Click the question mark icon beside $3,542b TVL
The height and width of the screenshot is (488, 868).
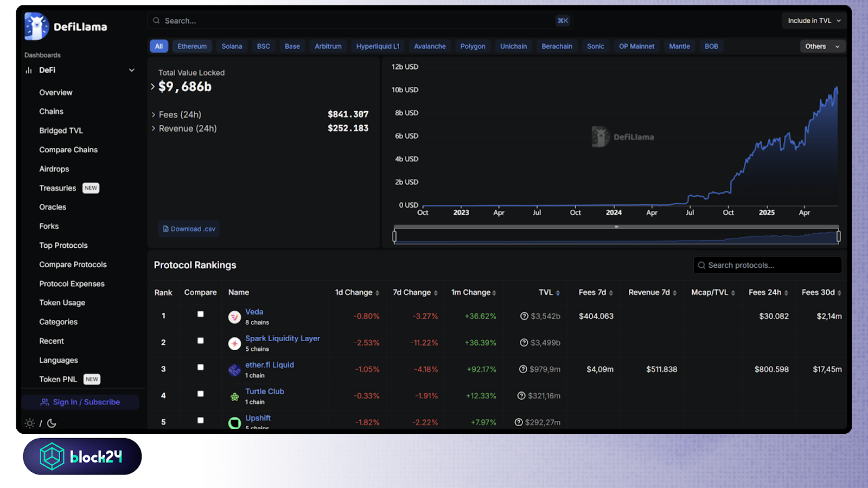tap(524, 316)
